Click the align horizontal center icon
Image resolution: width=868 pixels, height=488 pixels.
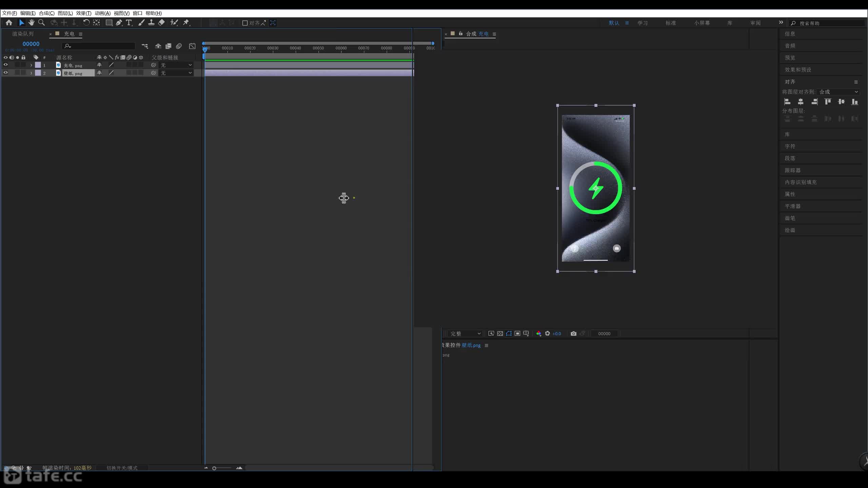(x=801, y=102)
